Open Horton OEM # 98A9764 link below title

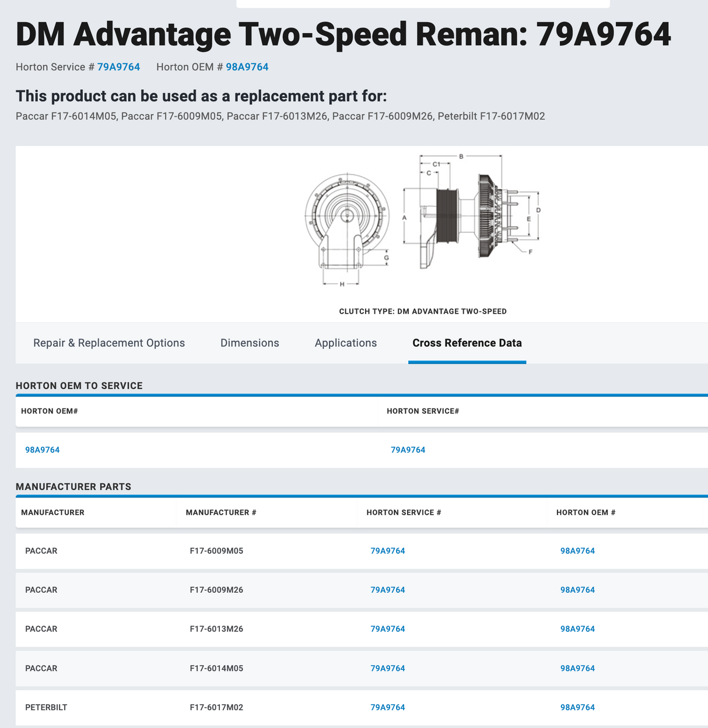point(247,67)
